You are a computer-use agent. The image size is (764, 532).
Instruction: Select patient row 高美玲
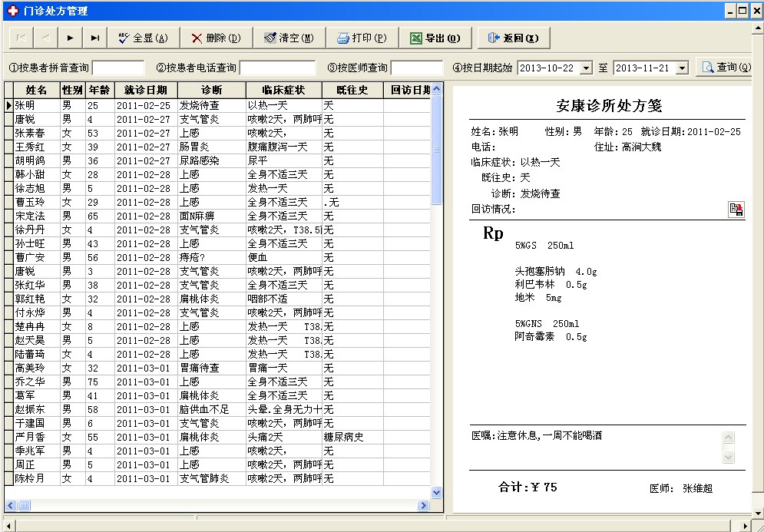pyautogui.click(x=217, y=368)
